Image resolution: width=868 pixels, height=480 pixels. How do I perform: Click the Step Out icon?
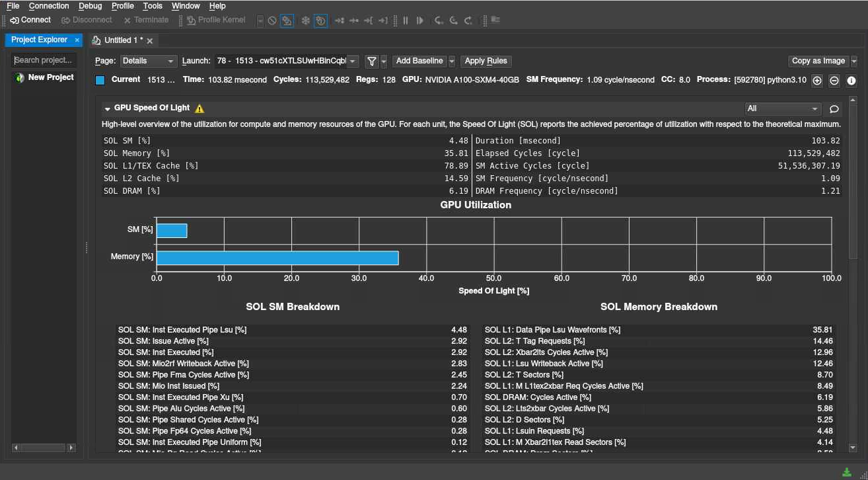[468, 20]
